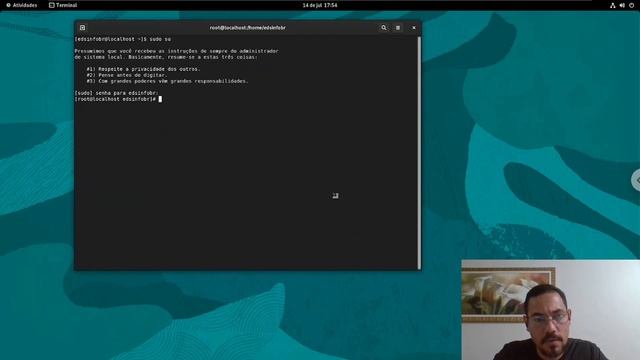Click the root prompt with cursor

point(118,99)
